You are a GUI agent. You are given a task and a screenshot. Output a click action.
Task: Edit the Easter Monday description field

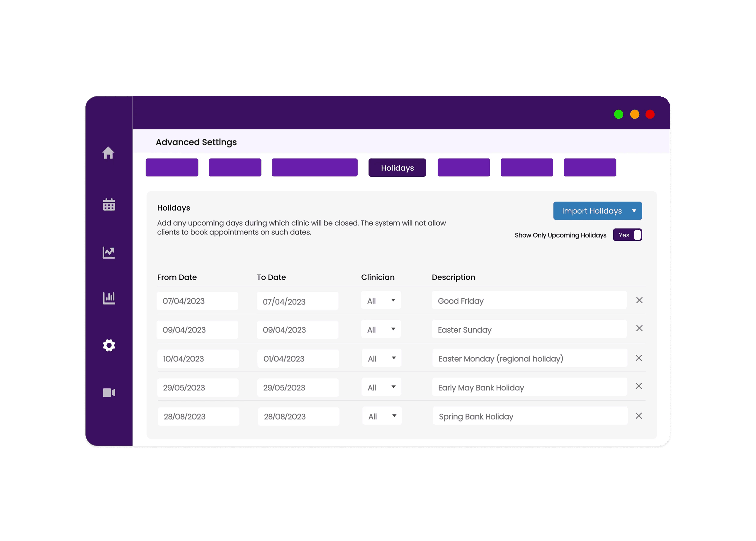tap(529, 359)
